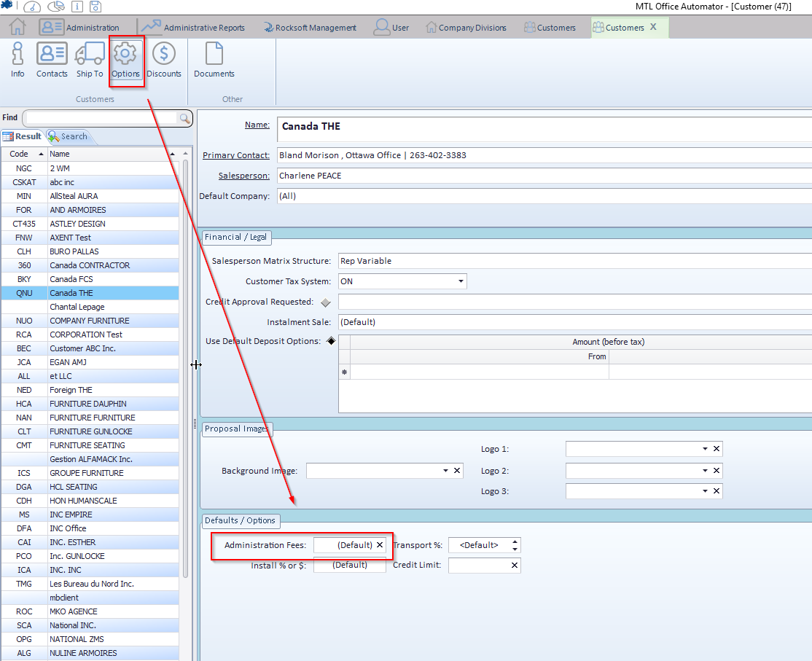Expand the Background Image dropdown

pyautogui.click(x=445, y=471)
